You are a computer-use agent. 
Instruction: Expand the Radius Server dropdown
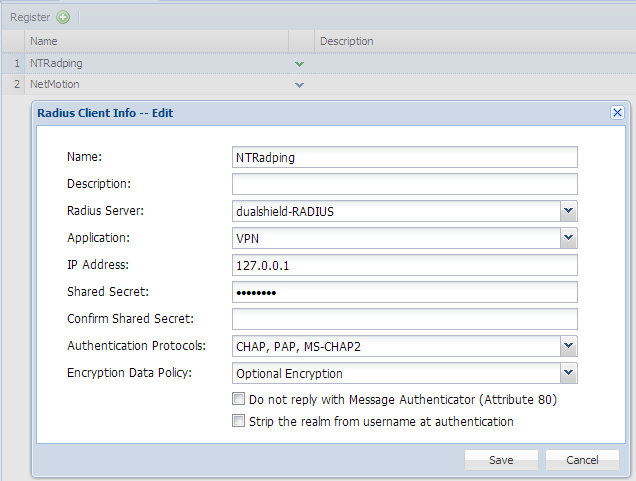(x=568, y=211)
